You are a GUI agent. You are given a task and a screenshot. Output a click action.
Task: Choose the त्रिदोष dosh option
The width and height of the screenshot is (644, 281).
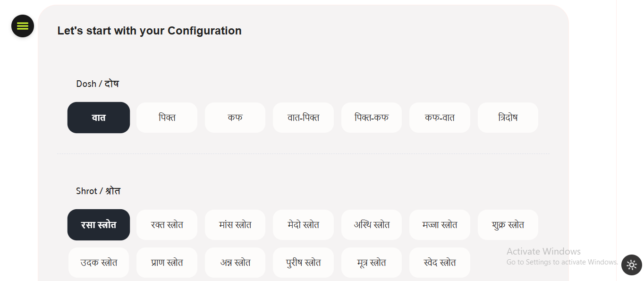[x=508, y=118]
